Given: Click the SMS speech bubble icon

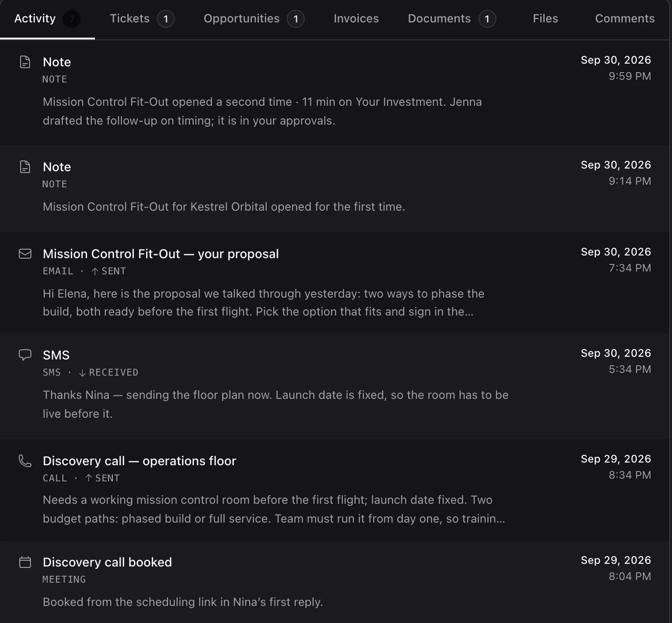Looking at the screenshot, I should (25, 355).
